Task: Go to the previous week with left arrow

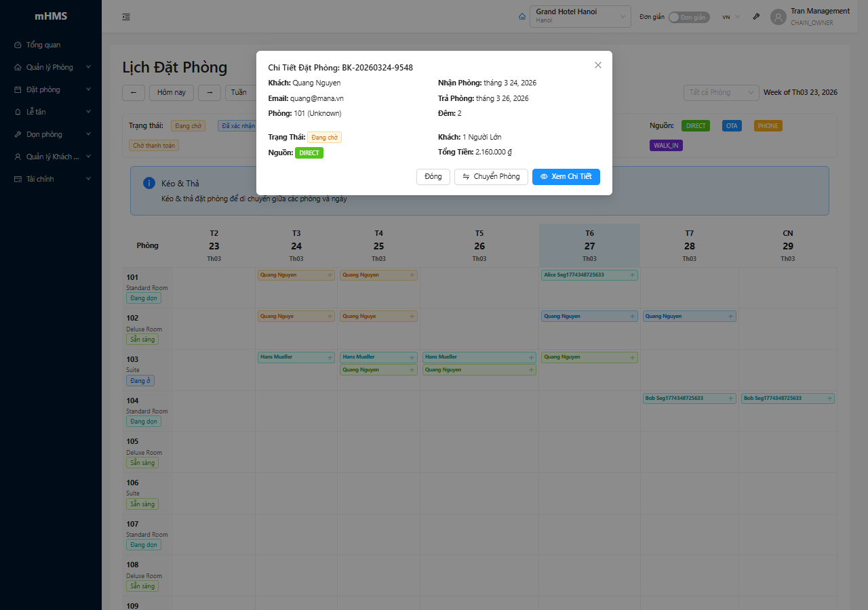Action: tap(134, 92)
